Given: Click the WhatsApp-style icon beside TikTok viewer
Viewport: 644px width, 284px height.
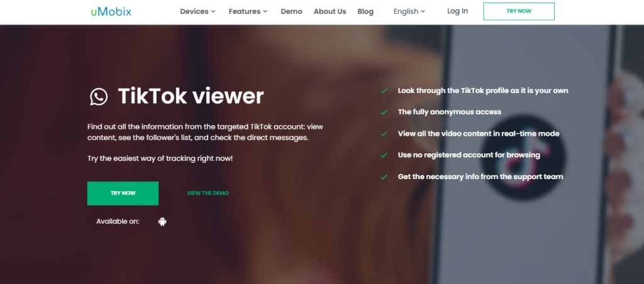Looking at the screenshot, I should [x=99, y=96].
